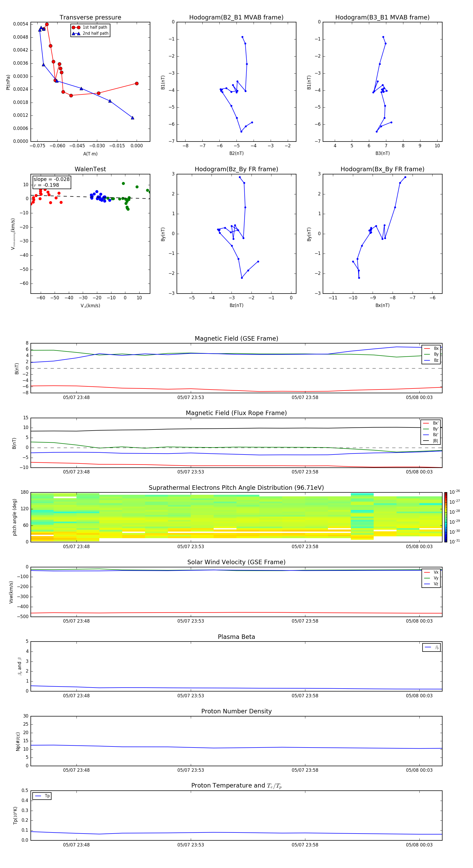Click the pitch angle color bar
This screenshot has height=868, width=473.
445,517
